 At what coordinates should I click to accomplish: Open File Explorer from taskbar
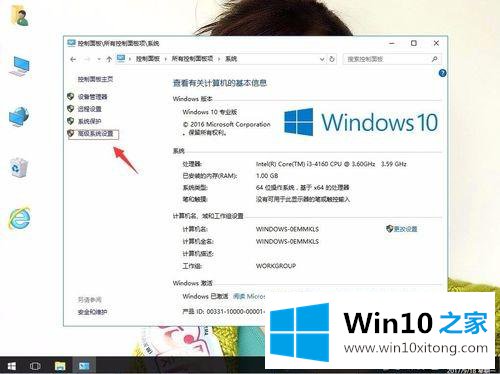[60, 366]
